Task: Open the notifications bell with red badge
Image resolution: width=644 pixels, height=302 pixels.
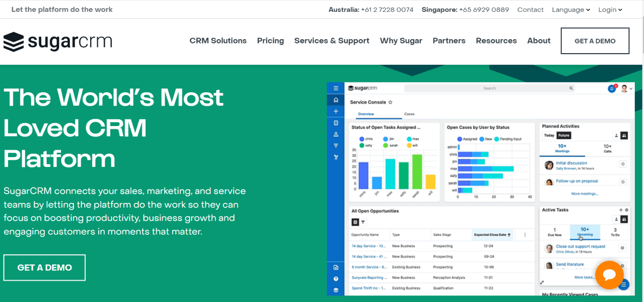Action: [x=612, y=89]
